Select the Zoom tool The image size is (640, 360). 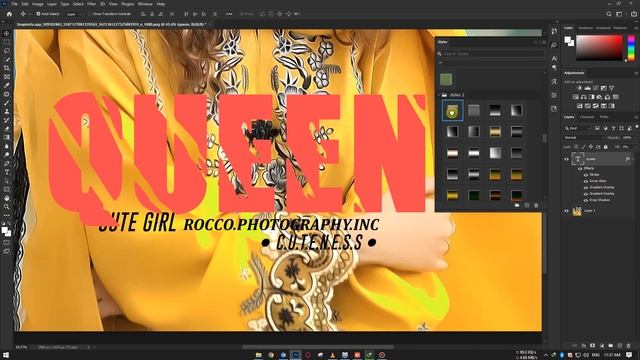(x=7, y=207)
